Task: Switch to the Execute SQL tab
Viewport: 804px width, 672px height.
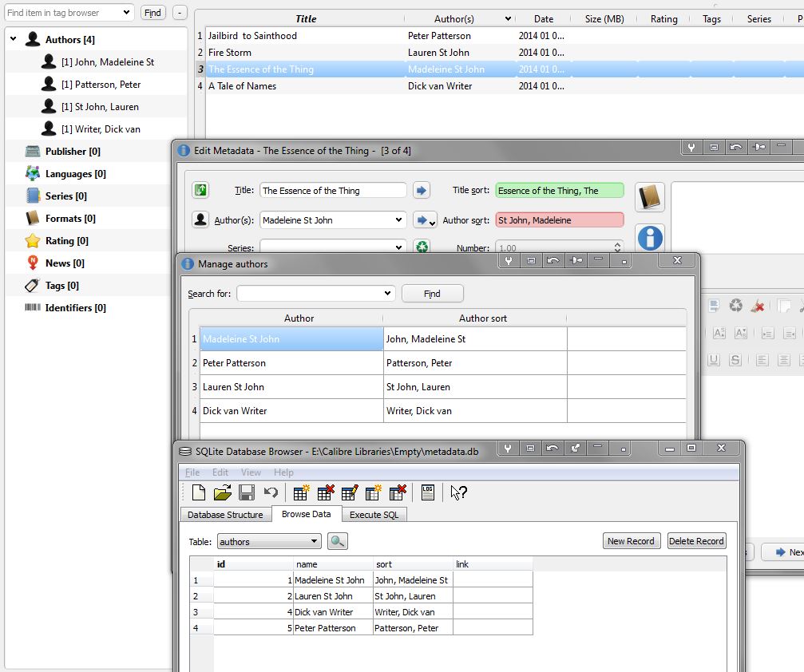Action: click(x=374, y=515)
